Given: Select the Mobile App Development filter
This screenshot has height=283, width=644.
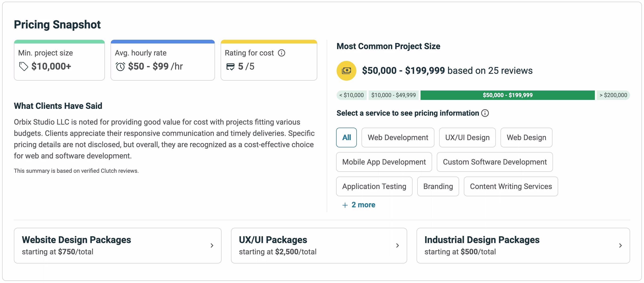Looking at the screenshot, I should point(384,162).
